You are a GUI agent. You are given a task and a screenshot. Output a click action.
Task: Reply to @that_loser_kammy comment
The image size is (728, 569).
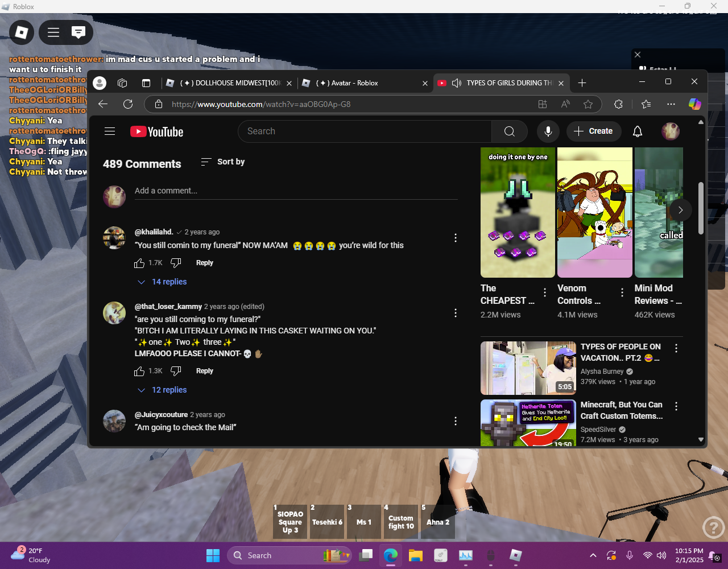point(205,371)
